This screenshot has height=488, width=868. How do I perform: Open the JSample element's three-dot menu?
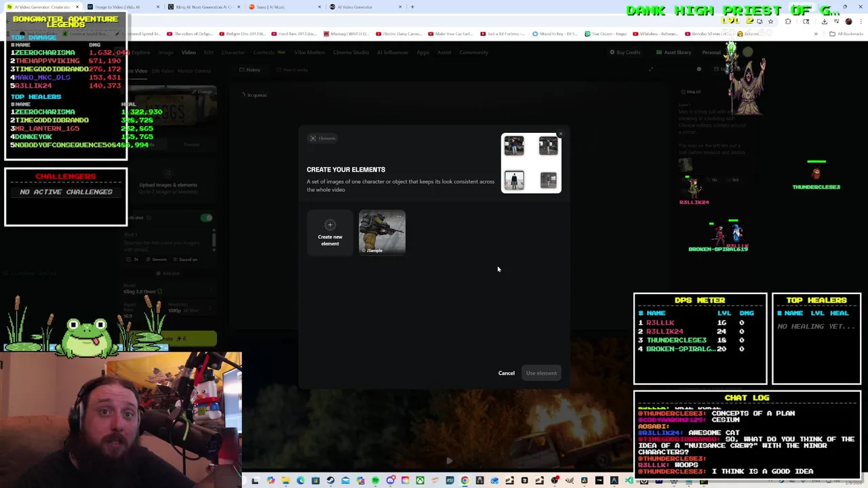399,217
